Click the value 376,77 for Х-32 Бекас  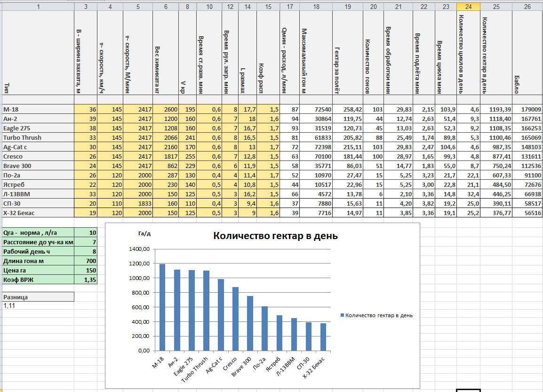(x=496, y=213)
